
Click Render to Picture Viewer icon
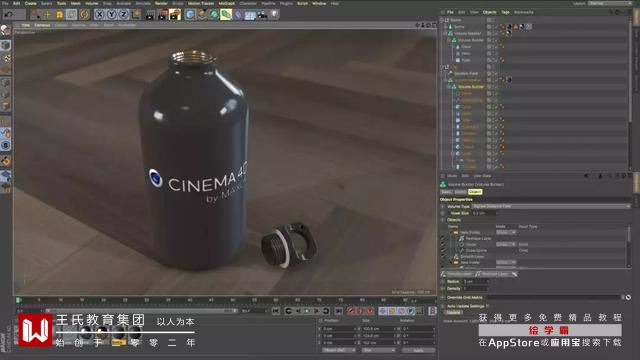tap(162, 15)
